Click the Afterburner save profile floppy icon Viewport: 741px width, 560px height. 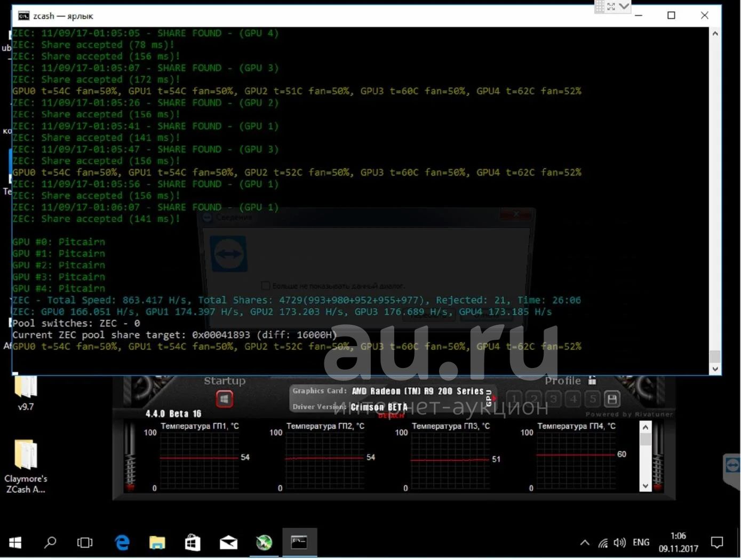(x=612, y=399)
